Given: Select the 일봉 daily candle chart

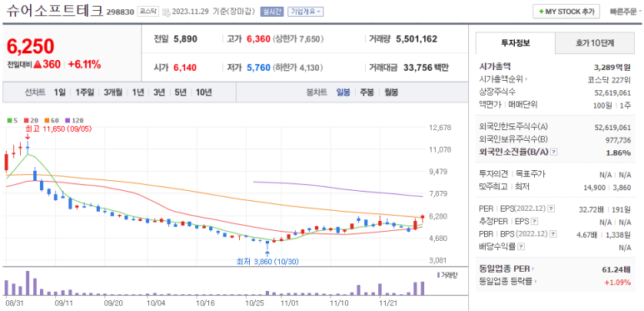Looking at the screenshot, I should [343, 93].
